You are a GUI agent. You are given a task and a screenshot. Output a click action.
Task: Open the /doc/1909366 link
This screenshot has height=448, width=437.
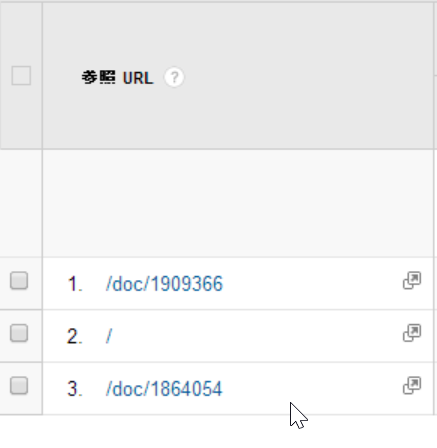tap(164, 284)
